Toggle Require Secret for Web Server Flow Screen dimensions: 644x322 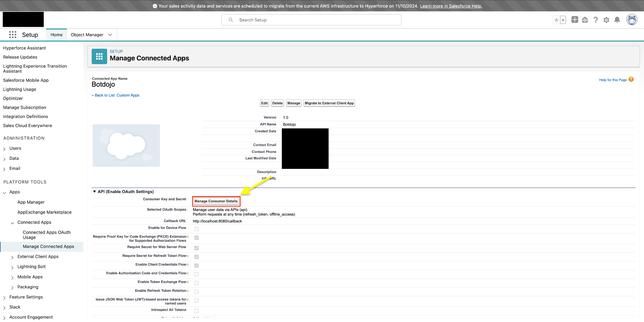[197, 248]
